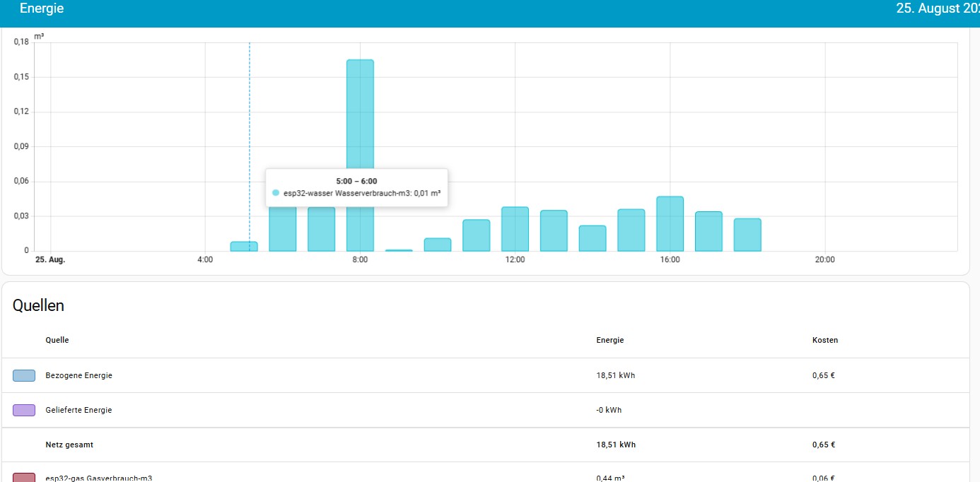Click the water bar at 10:00
Viewport: 980px width, 482px height.
click(x=438, y=245)
